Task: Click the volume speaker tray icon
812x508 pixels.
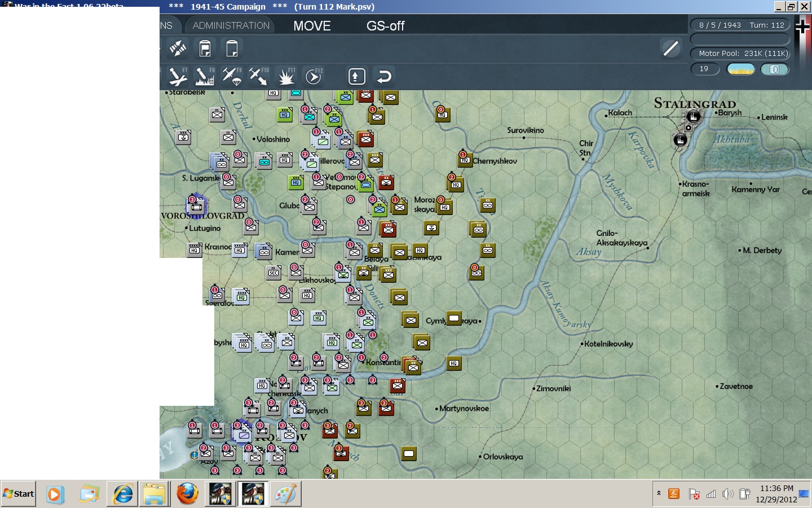Action: coord(728,494)
